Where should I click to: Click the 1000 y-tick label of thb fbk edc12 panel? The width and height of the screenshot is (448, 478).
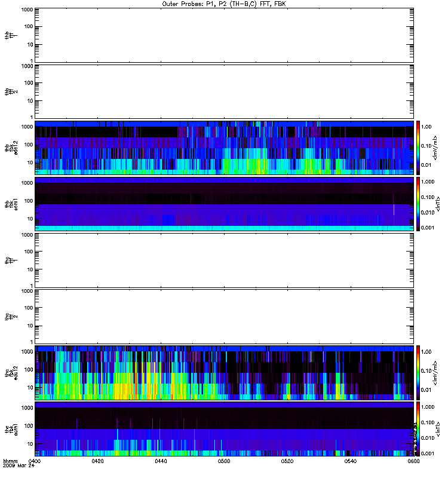27,127
